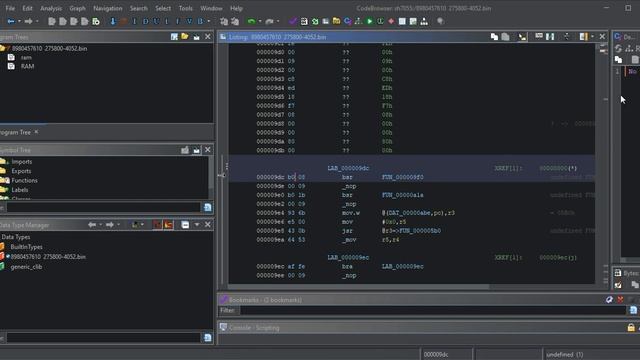Undo last action with green arrow
The width and height of the screenshot is (640, 360).
[x=251, y=21]
